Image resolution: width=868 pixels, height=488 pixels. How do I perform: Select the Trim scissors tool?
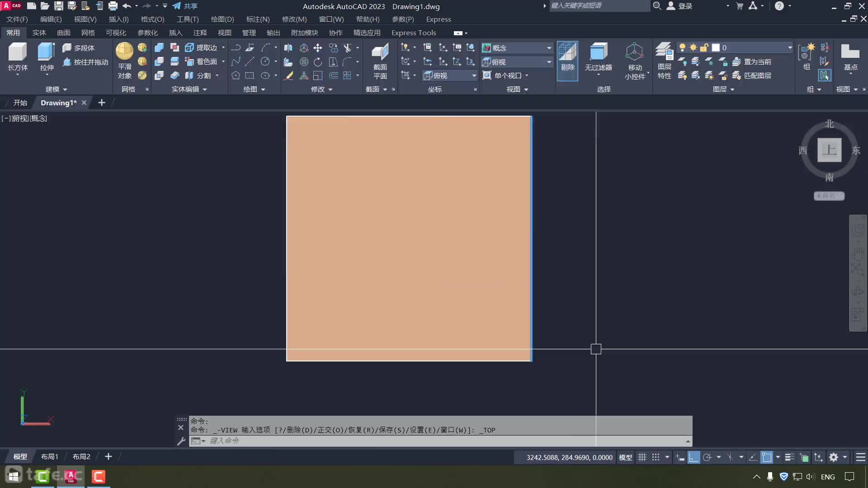347,47
